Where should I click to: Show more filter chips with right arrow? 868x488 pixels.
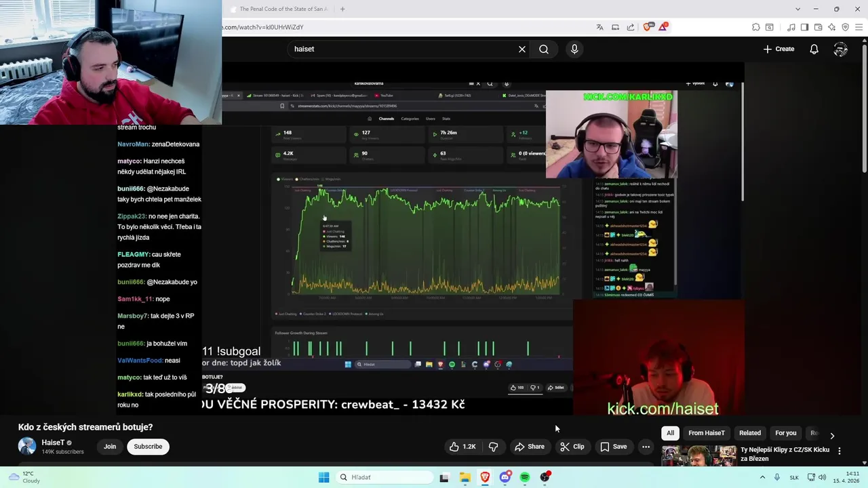832,435
